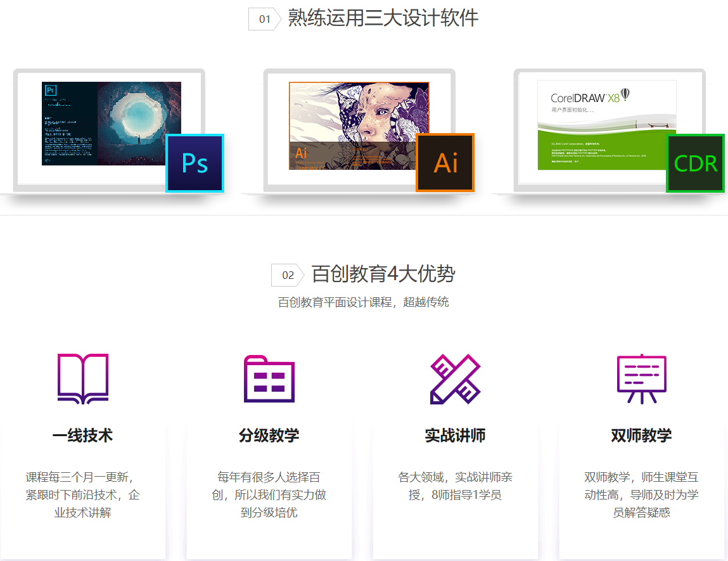Click the heading 熟练运用三大设计软件

pyautogui.click(x=383, y=18)
